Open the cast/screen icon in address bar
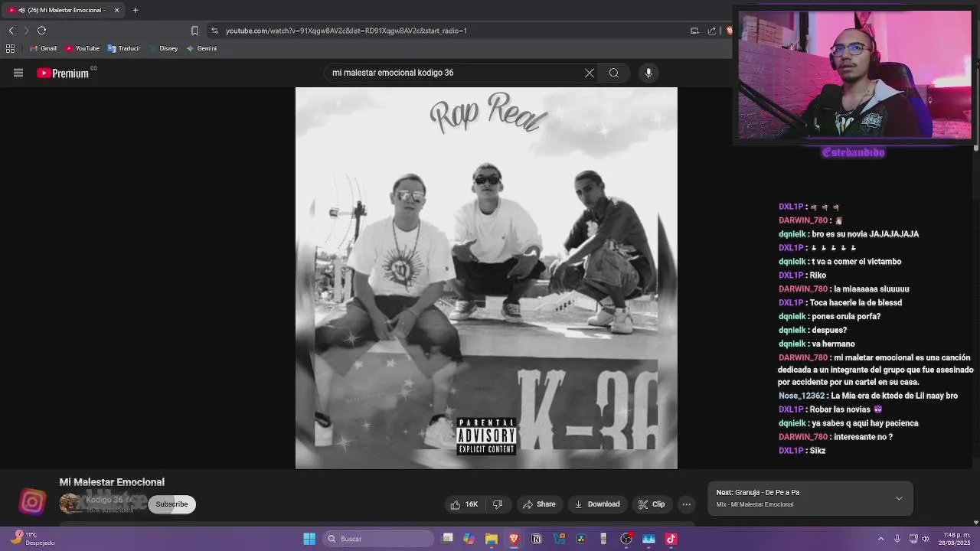This screenshot has height=551, width=980. (x=694, y=31)
